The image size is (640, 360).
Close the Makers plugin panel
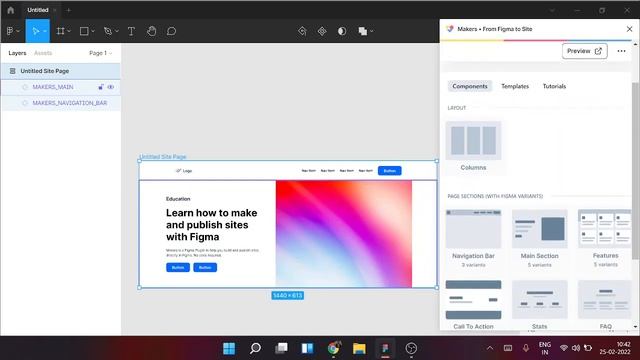coord(629,29)
